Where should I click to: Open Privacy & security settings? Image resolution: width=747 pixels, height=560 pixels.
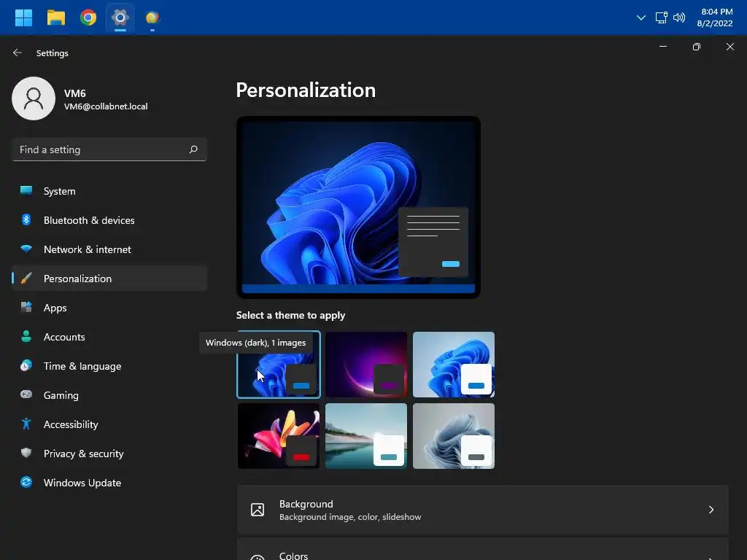click(109, 454)
